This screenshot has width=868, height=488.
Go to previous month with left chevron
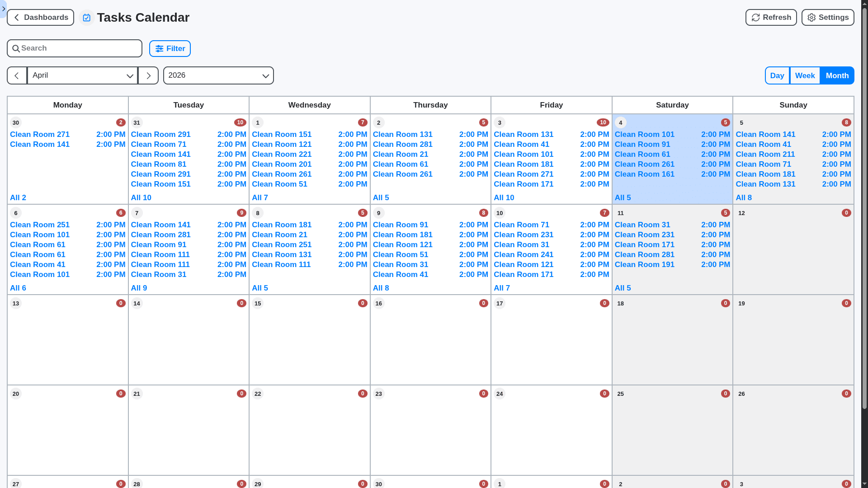tap(17, 75)
